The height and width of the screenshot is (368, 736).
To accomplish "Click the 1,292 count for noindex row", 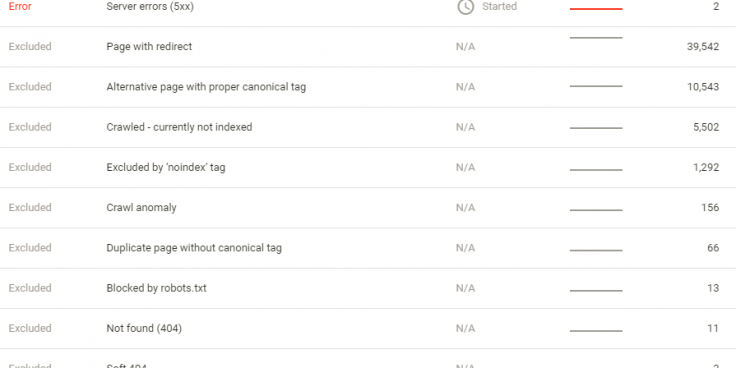I will click(706, 168).
